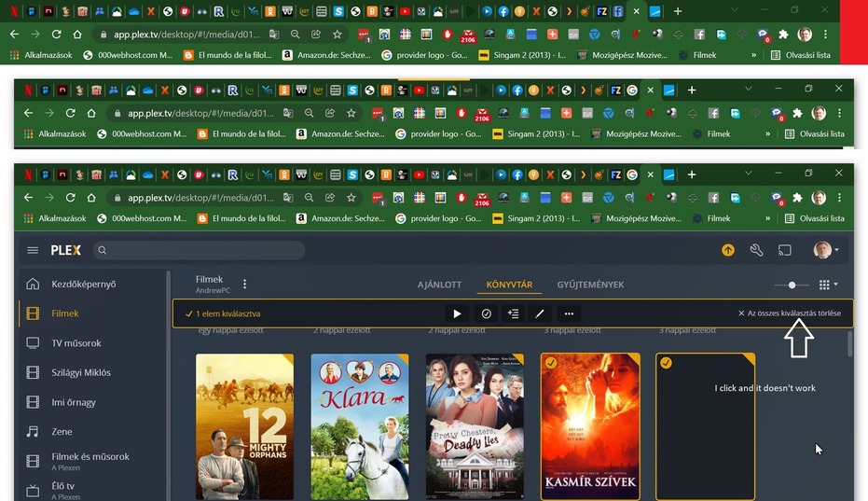868x501 pixels.
Task: Open the Amazon.de bookmark in the bottom window
Action: (340, 218)
